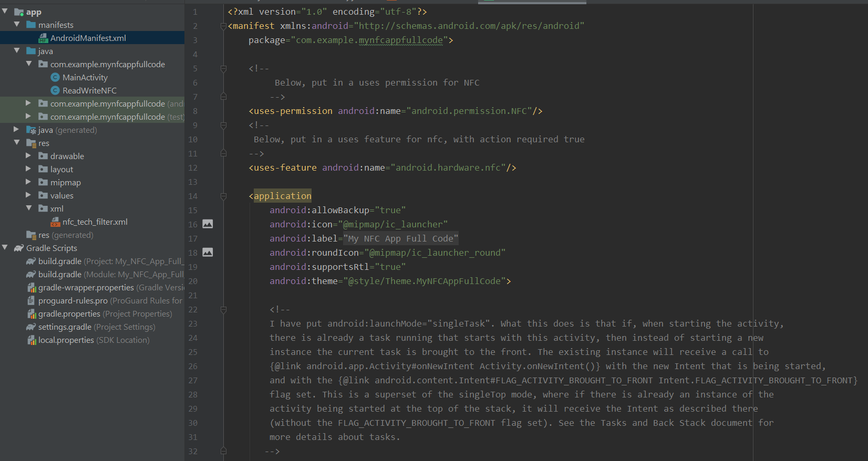
Task: Fold the application tag at line 14
Action: coord(223,196)
